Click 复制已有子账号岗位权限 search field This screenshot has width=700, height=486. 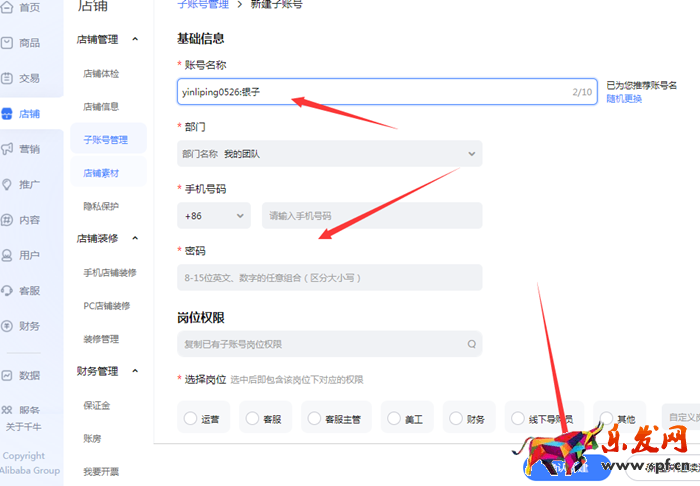[329, 344]
